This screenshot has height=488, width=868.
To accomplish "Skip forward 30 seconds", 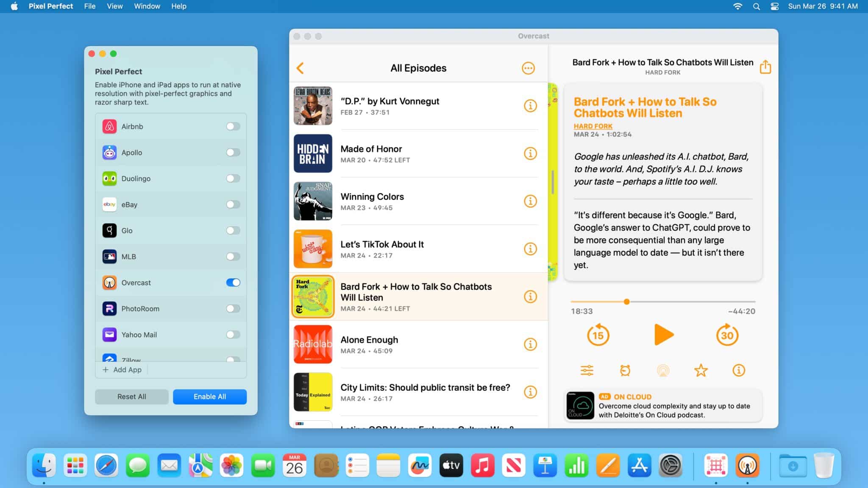I will click(727, 335).
